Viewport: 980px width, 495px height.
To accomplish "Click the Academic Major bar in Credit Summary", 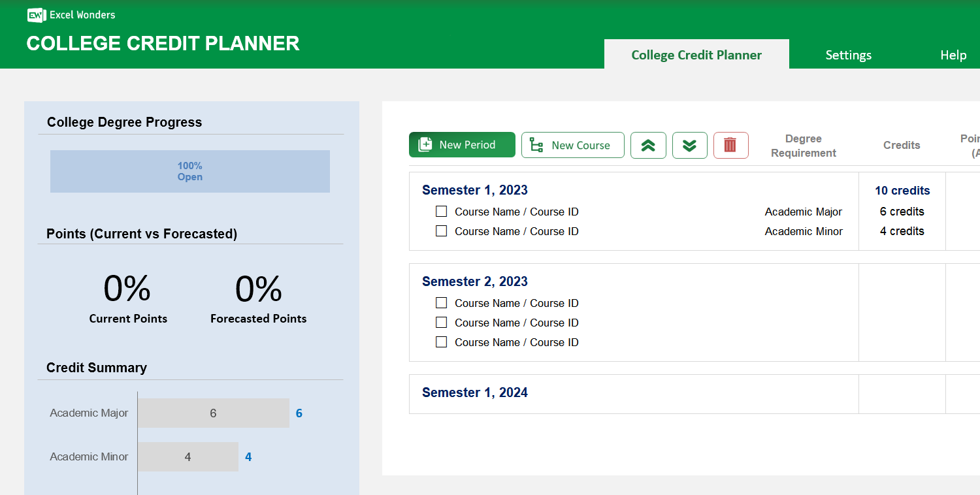I will pos(213,413).
